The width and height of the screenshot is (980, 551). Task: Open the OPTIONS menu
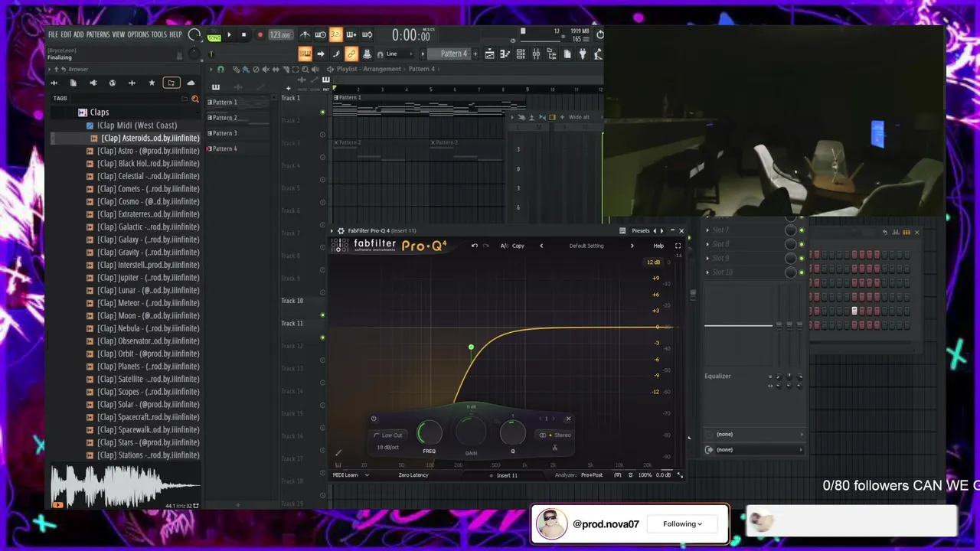[x=139, y=35]
